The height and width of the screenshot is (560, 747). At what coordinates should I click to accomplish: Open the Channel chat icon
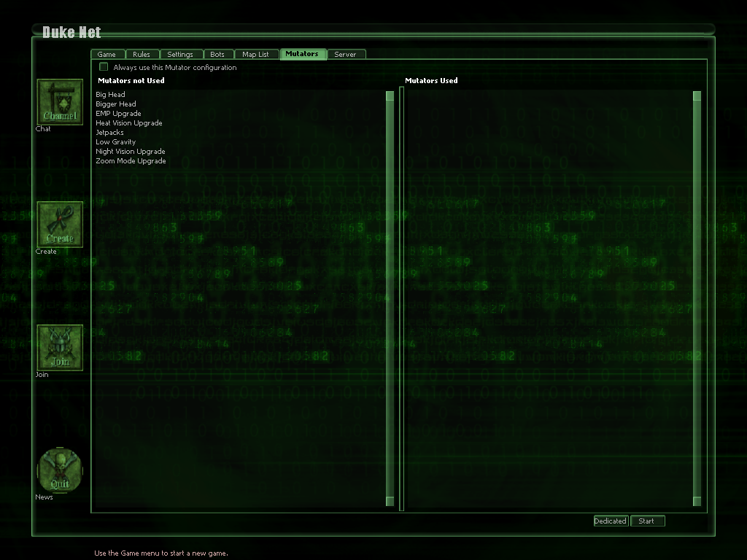(60, 102)
